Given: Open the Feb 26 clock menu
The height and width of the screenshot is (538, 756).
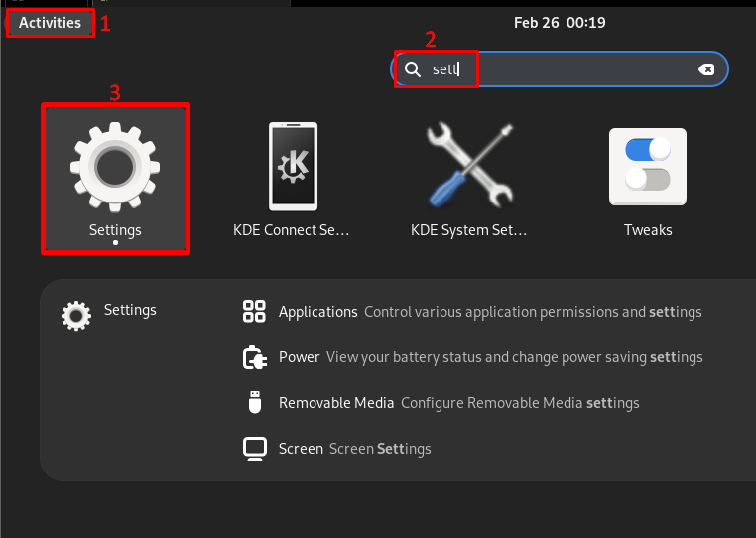Looking at the screenshot, I should click(560, 23).
